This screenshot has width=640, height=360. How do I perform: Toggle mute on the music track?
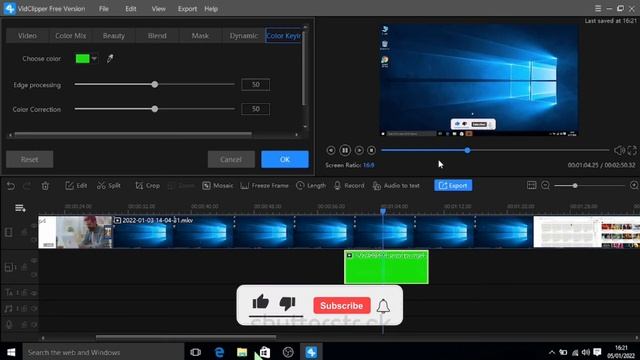[34, 309]
